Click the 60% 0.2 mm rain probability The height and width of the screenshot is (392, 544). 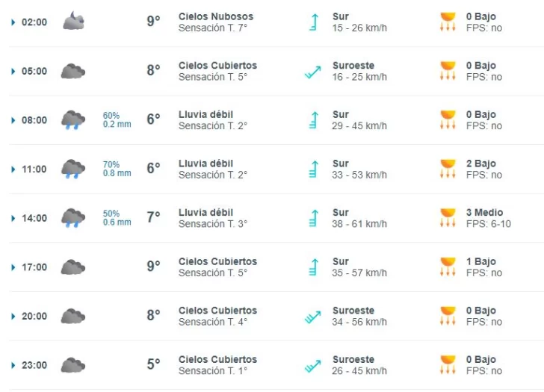point(117,120)
